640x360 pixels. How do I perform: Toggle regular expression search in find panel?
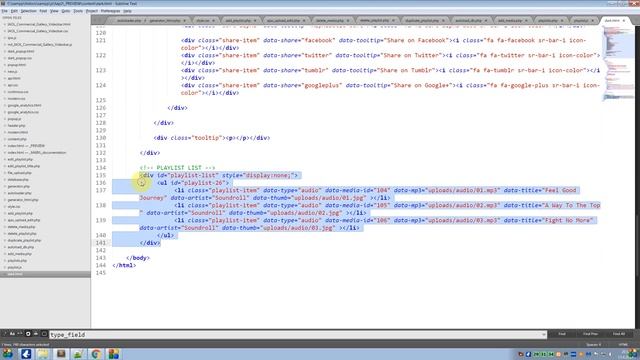point(4,334)
